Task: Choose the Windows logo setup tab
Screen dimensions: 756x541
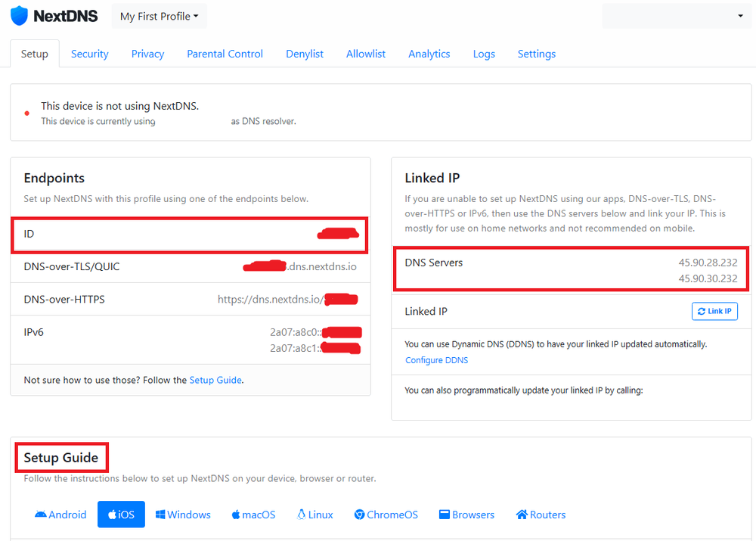Action: click(183, 515)
